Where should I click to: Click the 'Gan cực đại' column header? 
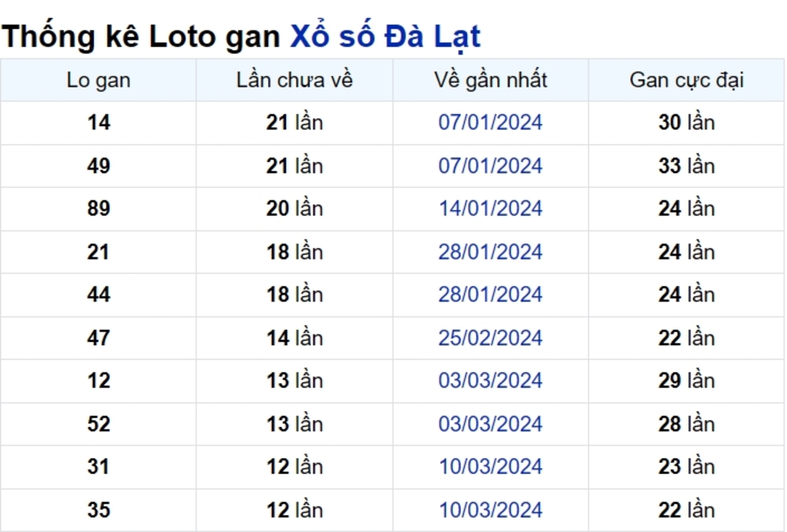tap(686, 80)
